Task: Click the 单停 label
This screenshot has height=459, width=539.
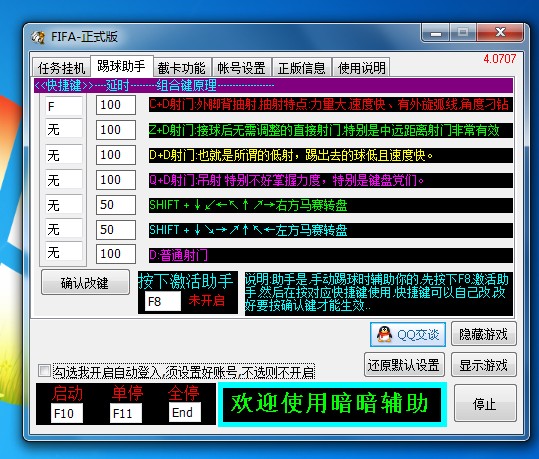Action: click(x=128, y=393)
